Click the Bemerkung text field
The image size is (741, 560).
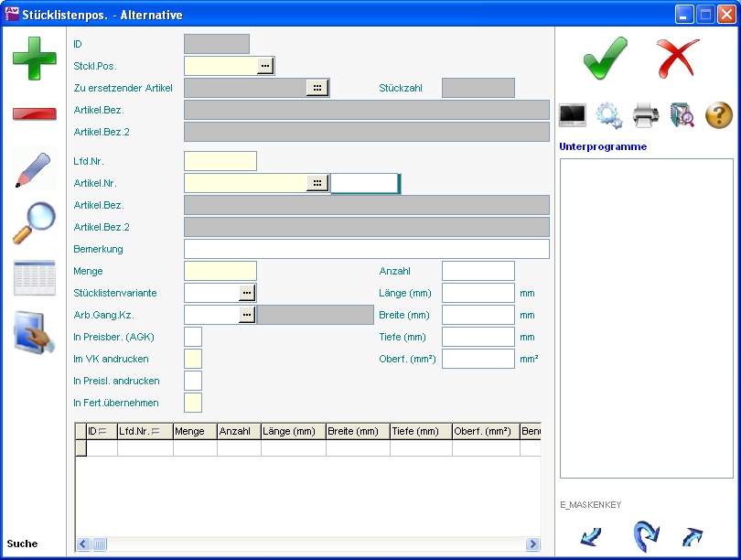366,249
